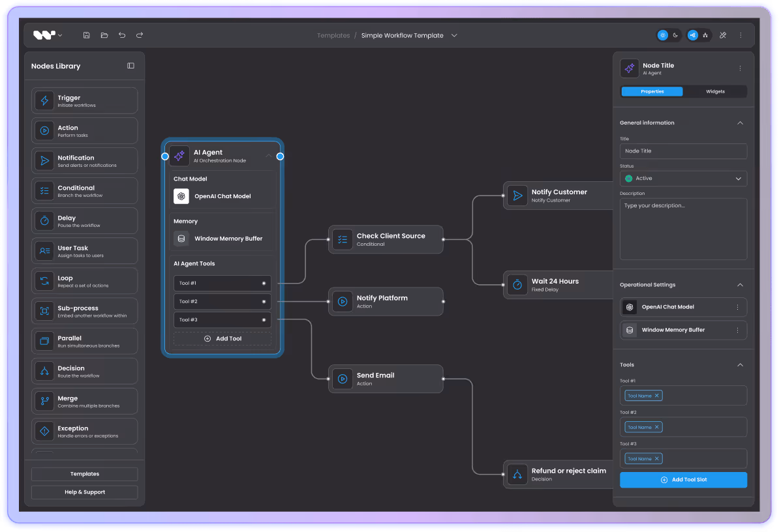Select the Conditional node from the library
Image resolution: width=779 pixels, height=532 pixels.
[x=84, y=190]
